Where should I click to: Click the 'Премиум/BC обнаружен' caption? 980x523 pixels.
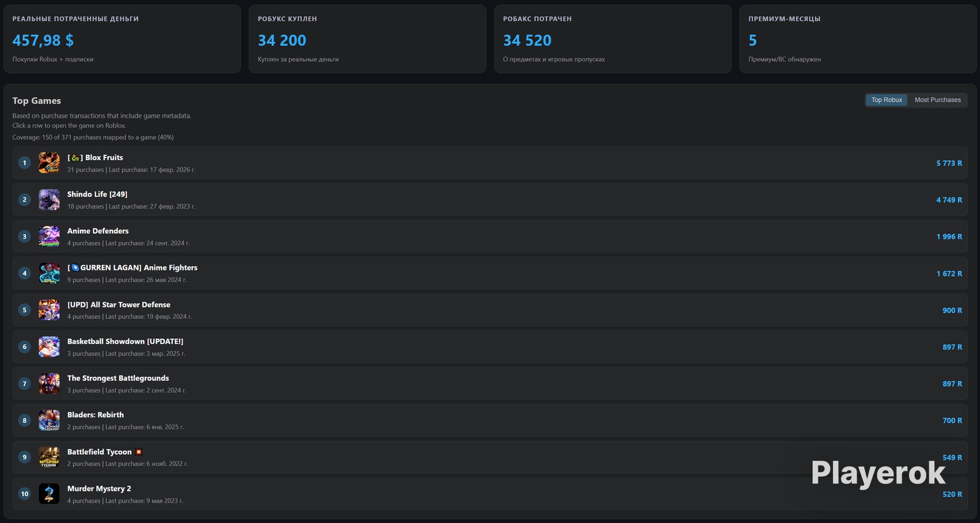[x=785, y=59]
